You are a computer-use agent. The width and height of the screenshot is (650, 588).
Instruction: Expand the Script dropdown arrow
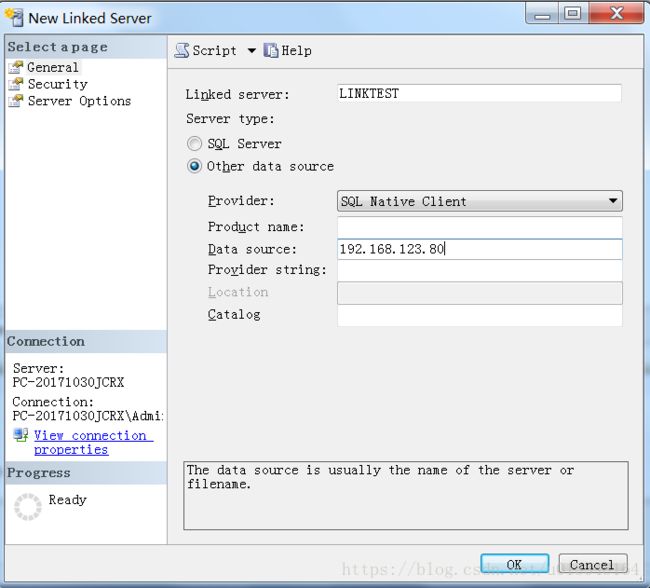251,50
